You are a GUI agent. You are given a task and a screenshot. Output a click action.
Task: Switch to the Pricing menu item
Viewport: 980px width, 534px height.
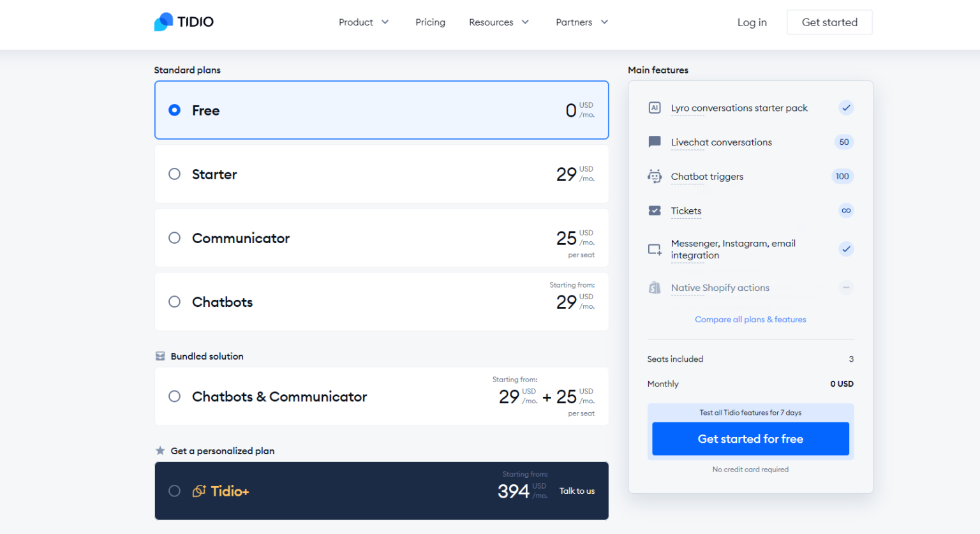430,22
